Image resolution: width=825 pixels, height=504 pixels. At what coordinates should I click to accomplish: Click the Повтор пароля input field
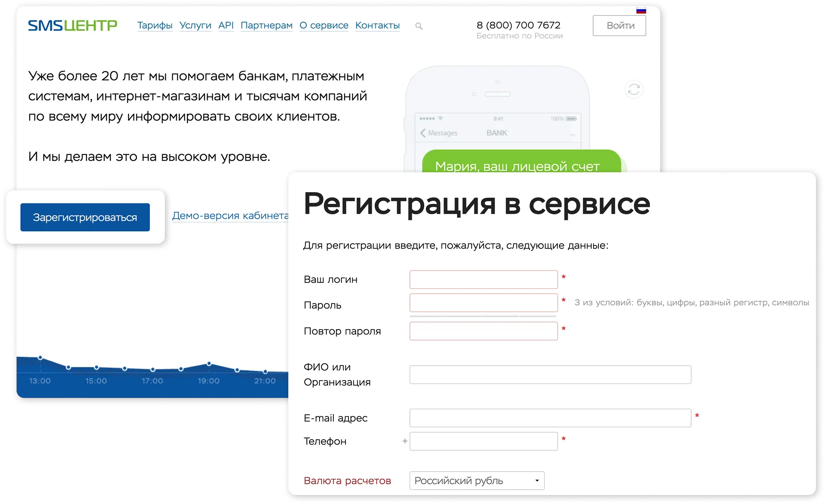click(484, 331)
